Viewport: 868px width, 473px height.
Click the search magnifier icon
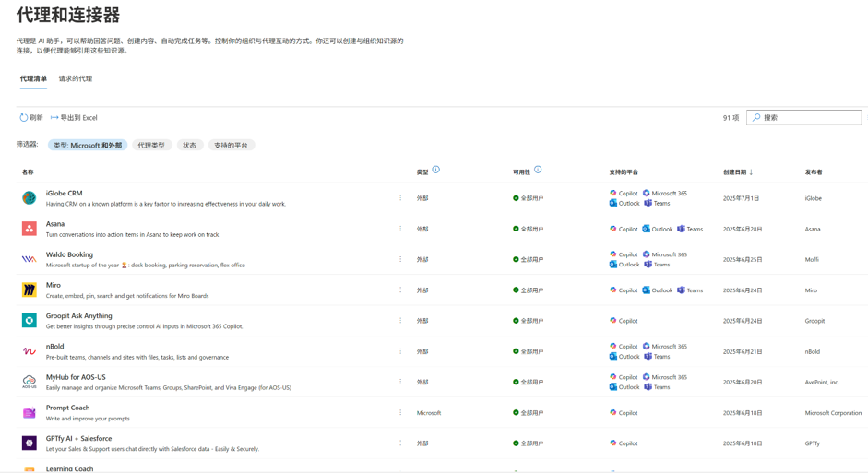point(756,118)
